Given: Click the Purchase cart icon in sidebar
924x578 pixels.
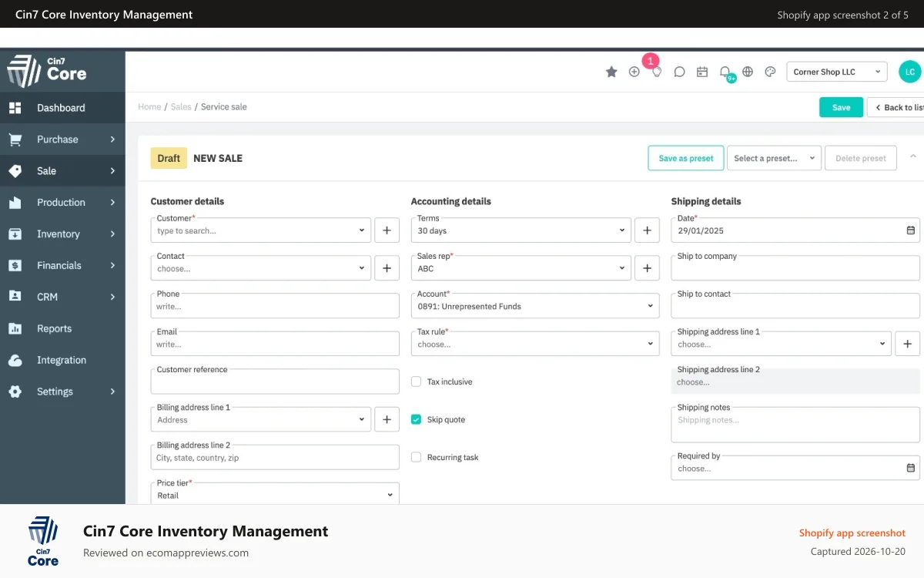Looking at the screenshot, I should click(x=15, y=139).
